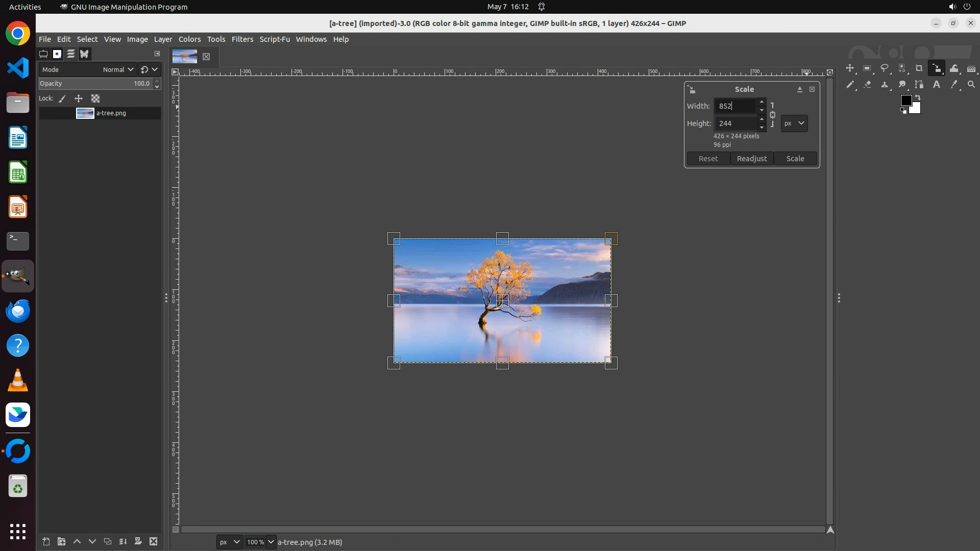This screenshot has width=980, height=551.
Task: Open the layer Mode Normal dropdown
Action: 117,70
